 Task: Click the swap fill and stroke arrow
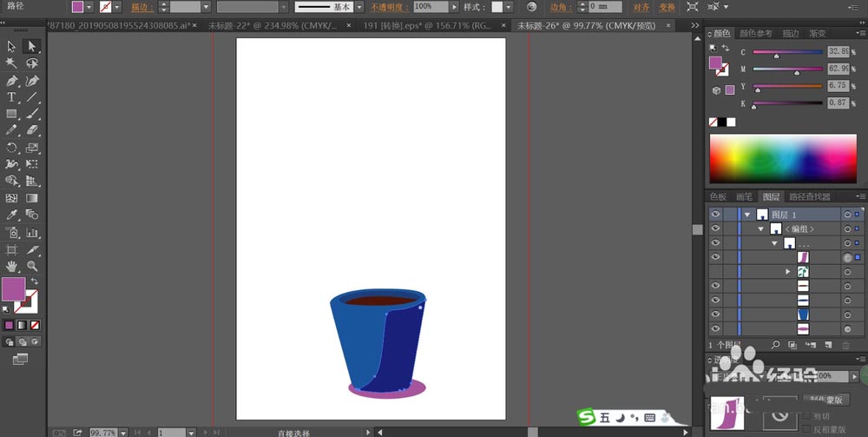[x=35, y=281]
